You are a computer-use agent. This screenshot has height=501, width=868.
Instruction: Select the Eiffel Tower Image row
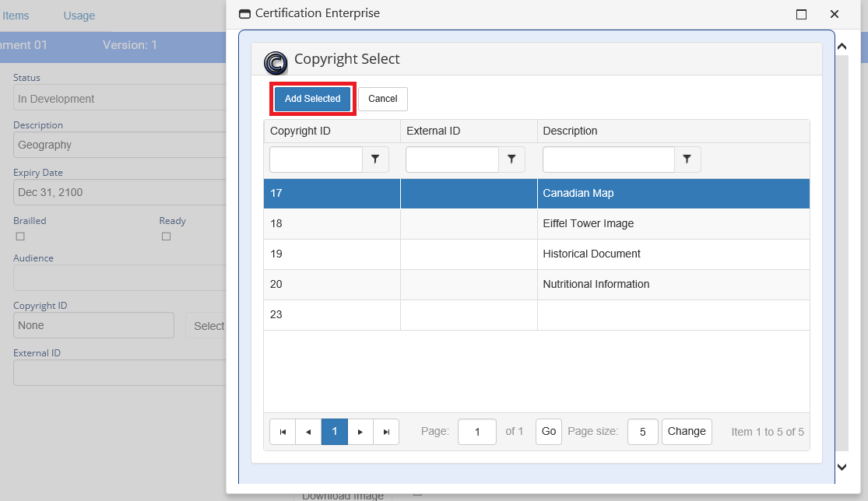point(588,223)
